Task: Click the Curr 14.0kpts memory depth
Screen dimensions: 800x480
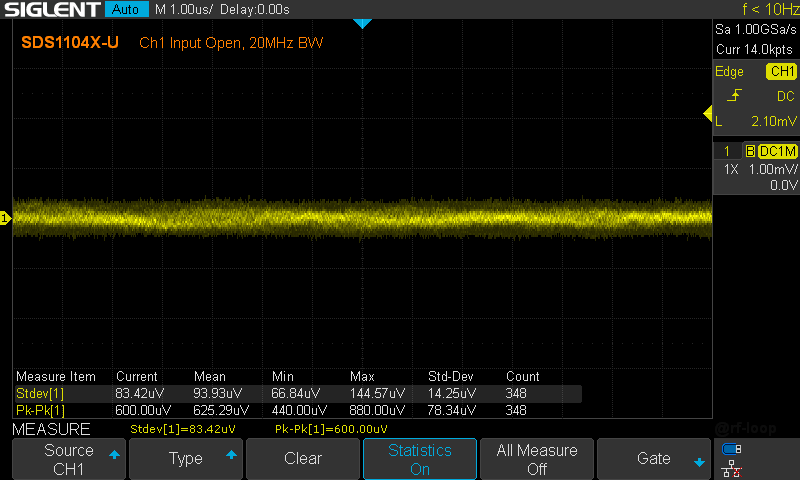Action: (754, 49)
